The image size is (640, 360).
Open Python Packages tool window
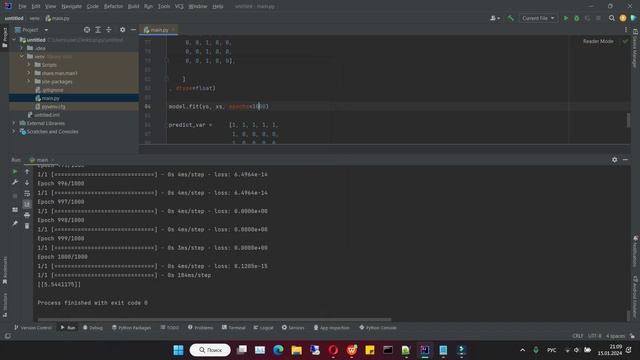pos(131,328)
